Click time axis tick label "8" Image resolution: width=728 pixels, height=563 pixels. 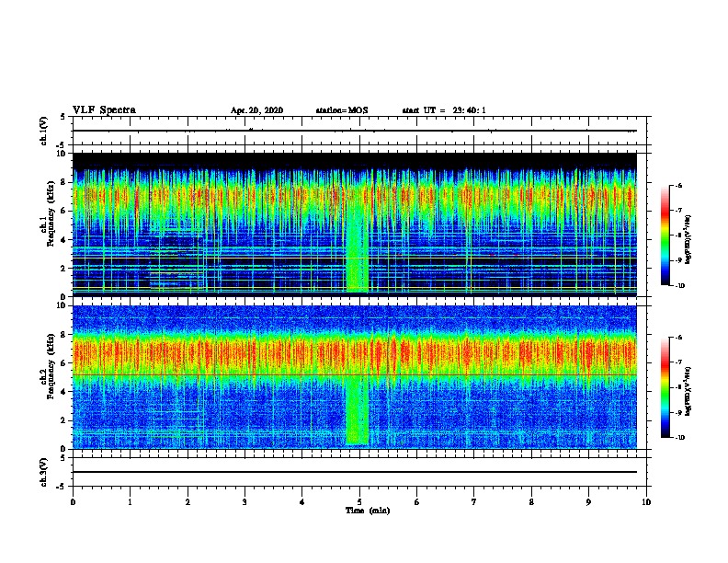pyautogui.click(x=531, y=501)
